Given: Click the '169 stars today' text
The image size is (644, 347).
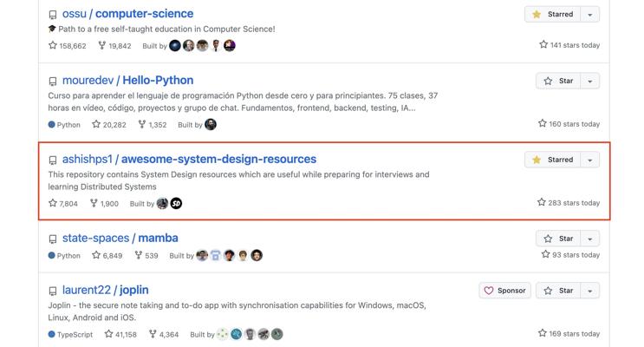Looking at the screenshot, I should pyautogui.click(x=569, y=333).
